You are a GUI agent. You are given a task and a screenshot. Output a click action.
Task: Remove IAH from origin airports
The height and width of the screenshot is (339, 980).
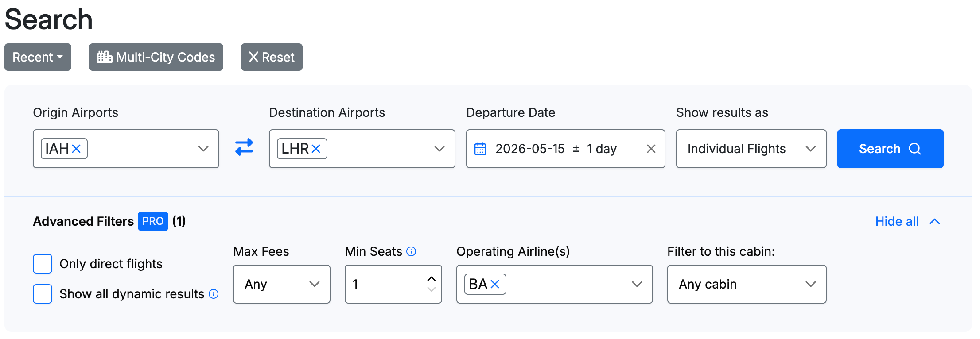coord(76,149)
